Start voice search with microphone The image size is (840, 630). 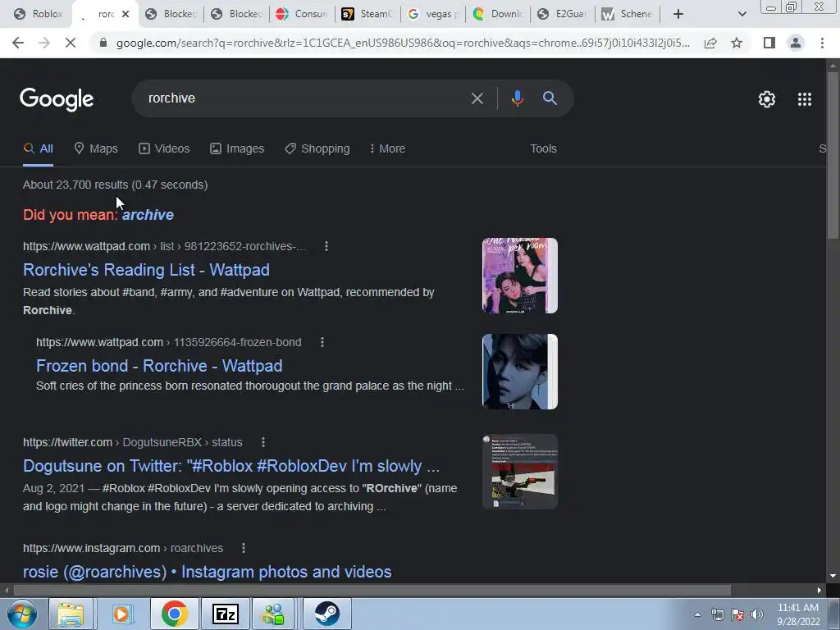517,98
